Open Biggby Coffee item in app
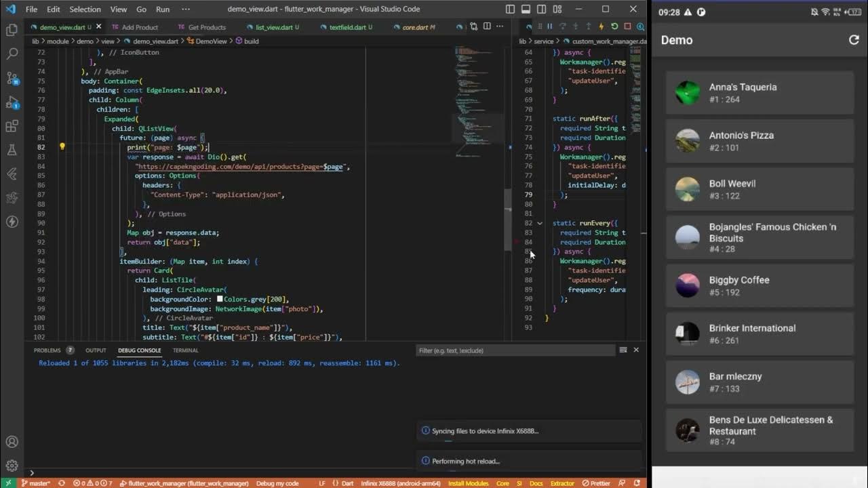Viewport: 868px width, 488px height. click(x=759, y=286)
